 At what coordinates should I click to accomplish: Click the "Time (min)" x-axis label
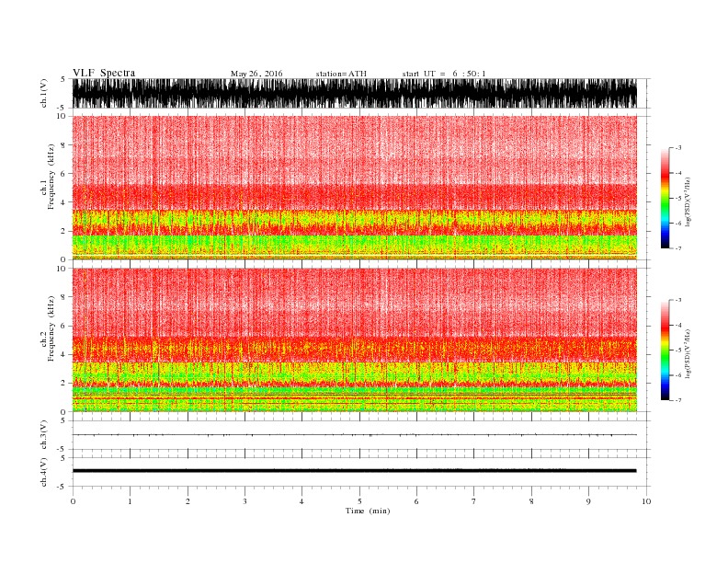368,511
